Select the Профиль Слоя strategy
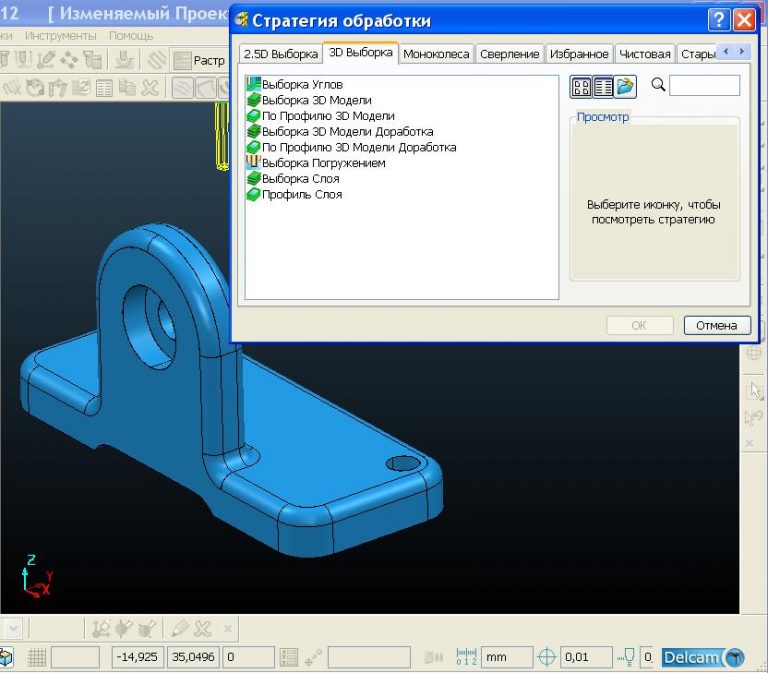 point(301,194)
